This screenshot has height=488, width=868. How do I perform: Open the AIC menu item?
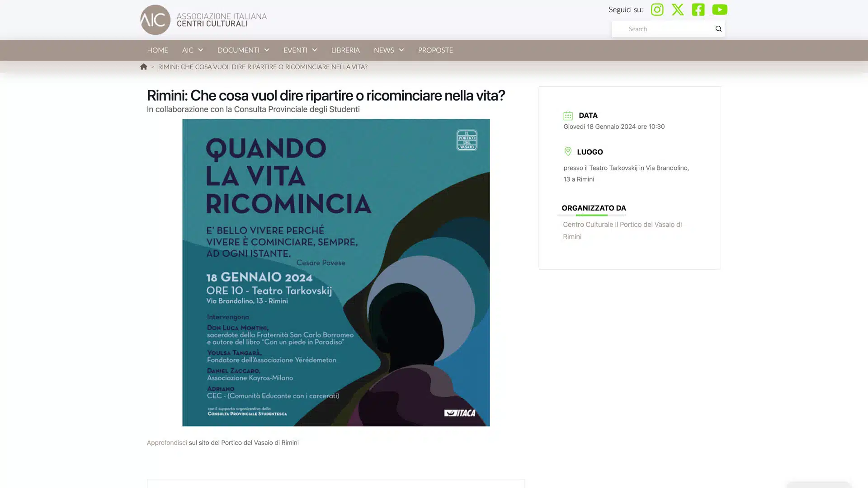188,50
